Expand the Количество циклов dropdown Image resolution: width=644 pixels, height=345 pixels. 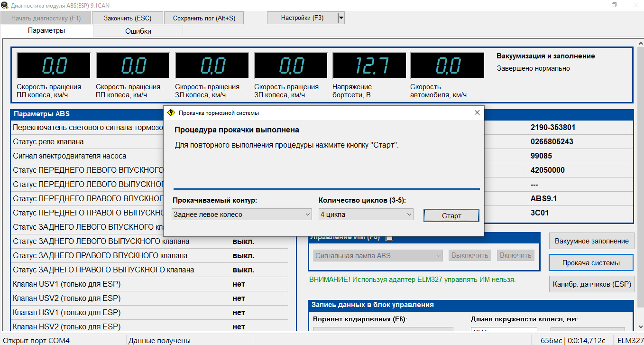[x=366, y=214]
